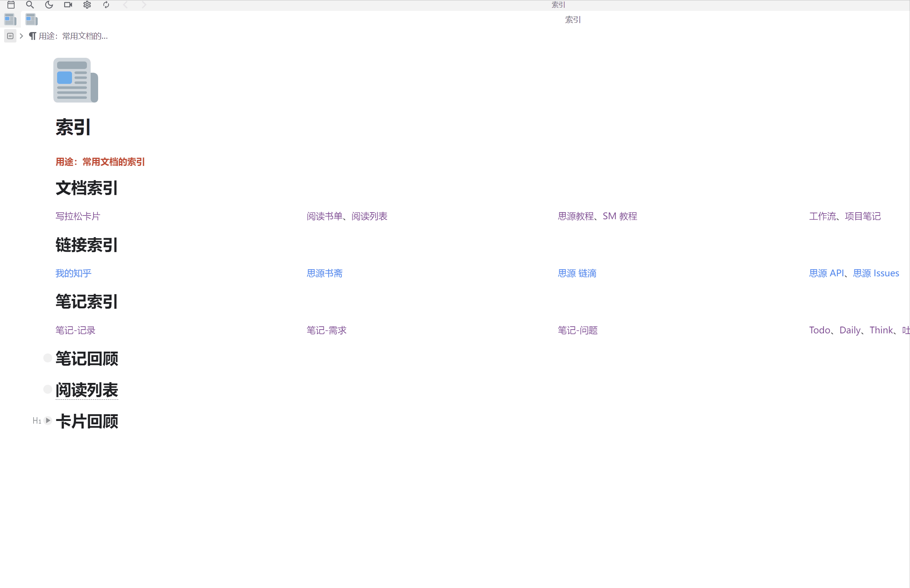Click the document icon in the breadcrumb bar

tap(10, 36)
